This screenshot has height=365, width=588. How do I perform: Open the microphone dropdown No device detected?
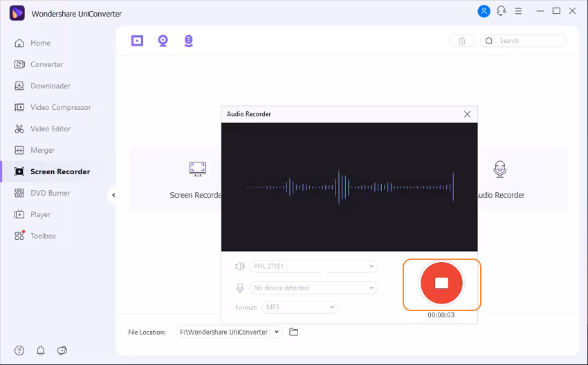click(313, 288)
